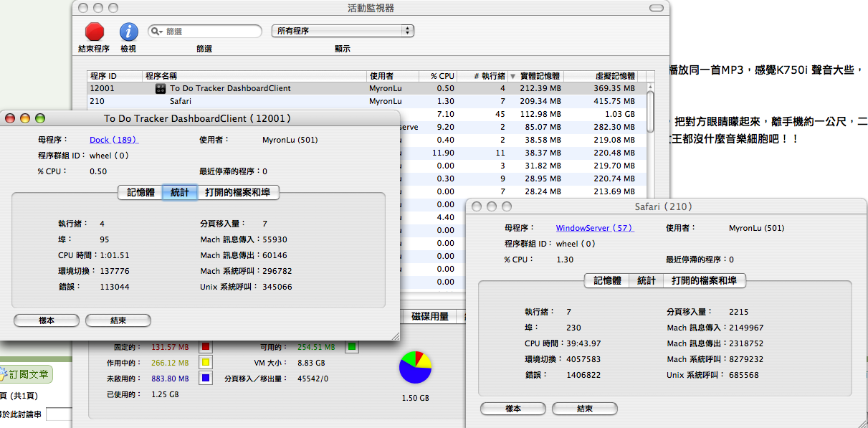Click the 訂閱文章 icon on the web page

click(4, 374)
